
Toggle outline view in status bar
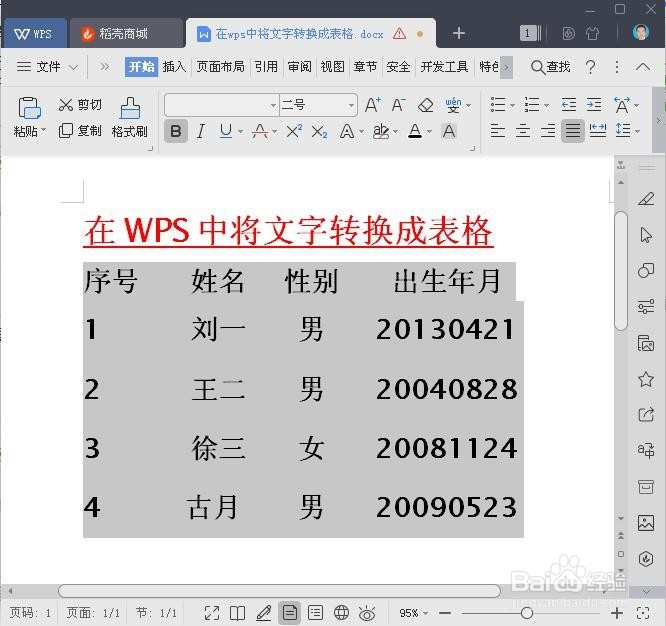click(316, 613)
